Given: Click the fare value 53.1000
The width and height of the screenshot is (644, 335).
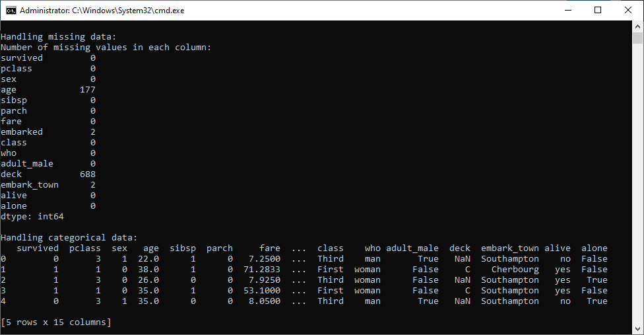Looking at the screenshot, I should (x=261, y=291).
